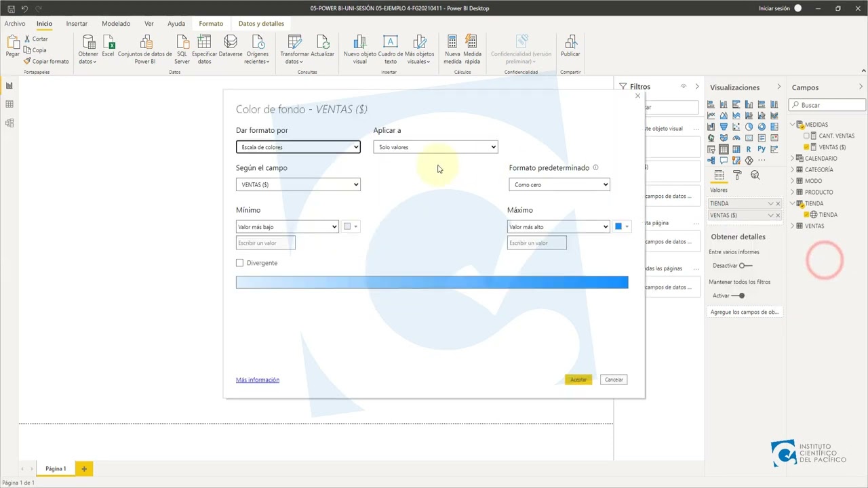Viewport: 868px width, 488px height.
Task: Open the Archivo menu
Action: 14,24
